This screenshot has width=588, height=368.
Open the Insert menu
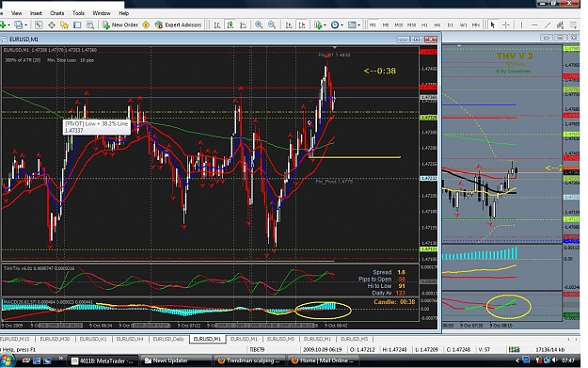pyautogui.click(x=36, y=13)
